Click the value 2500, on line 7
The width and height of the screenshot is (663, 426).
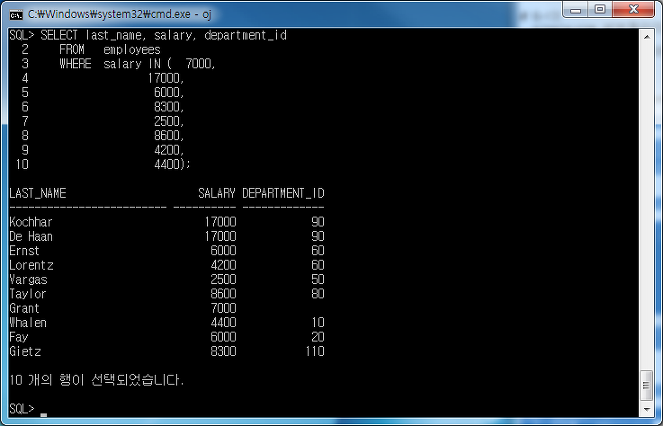pyautogui.click(x=169, y=122)
